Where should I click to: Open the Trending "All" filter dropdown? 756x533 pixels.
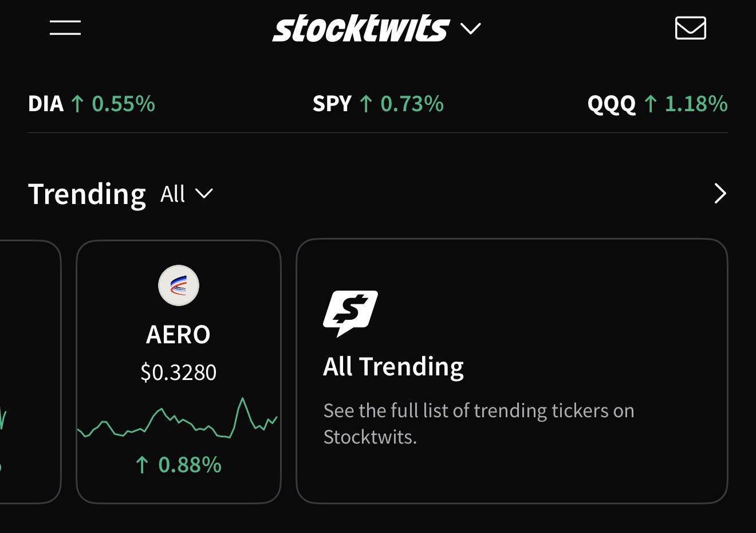(187, 194)
